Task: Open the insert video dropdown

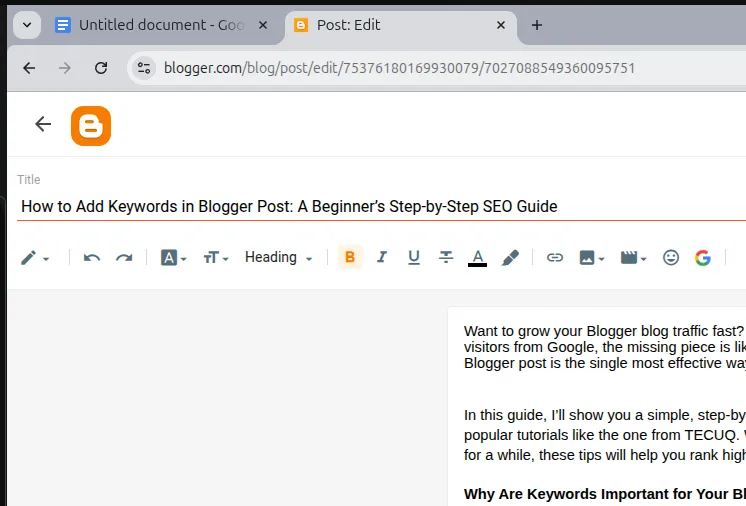Action: (x=633, y=258)
